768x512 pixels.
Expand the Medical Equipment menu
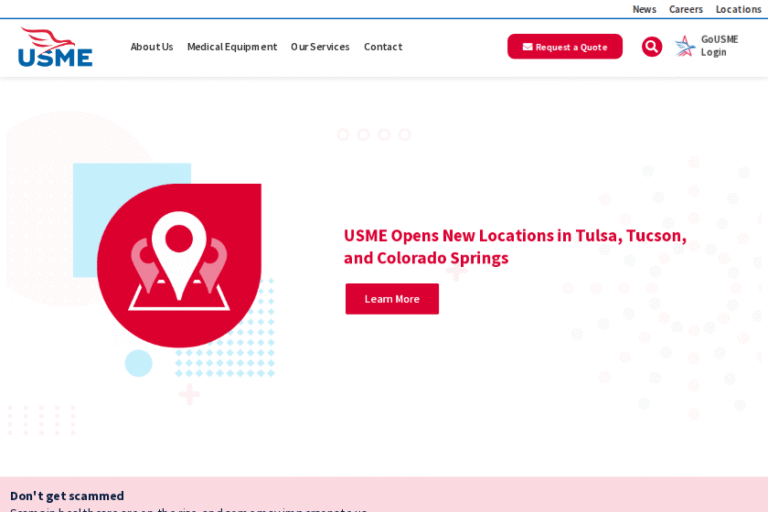tap(232, 47)
